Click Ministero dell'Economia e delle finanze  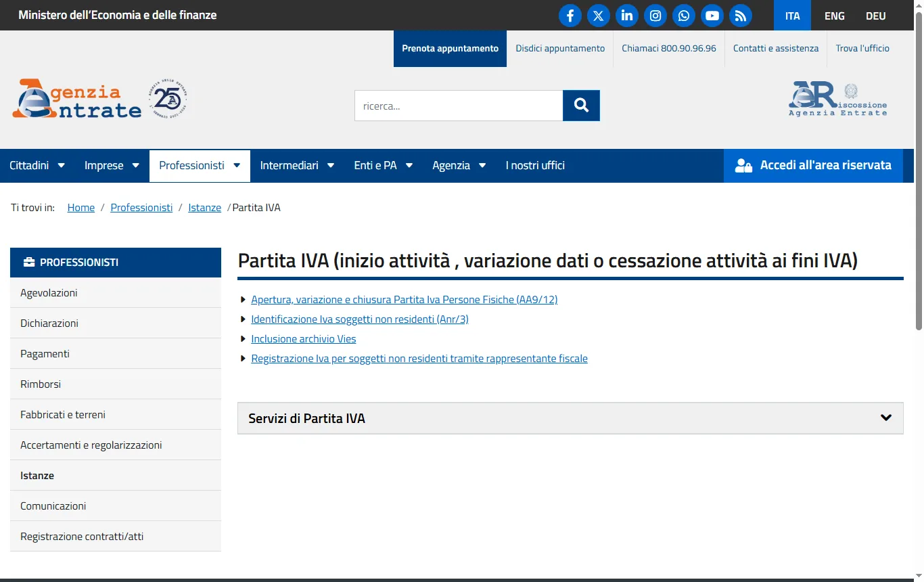(118, 15)
